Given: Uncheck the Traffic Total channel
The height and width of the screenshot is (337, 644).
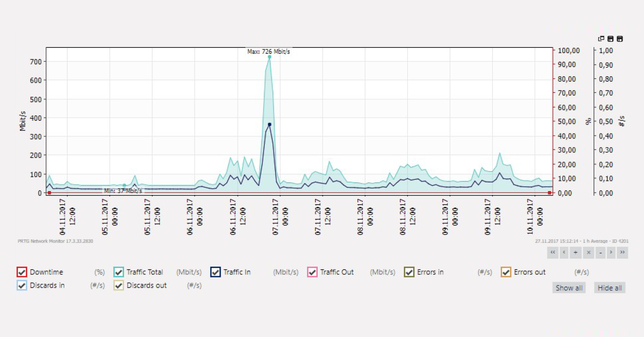Looking at the screenshot, I should coord(119,272).
